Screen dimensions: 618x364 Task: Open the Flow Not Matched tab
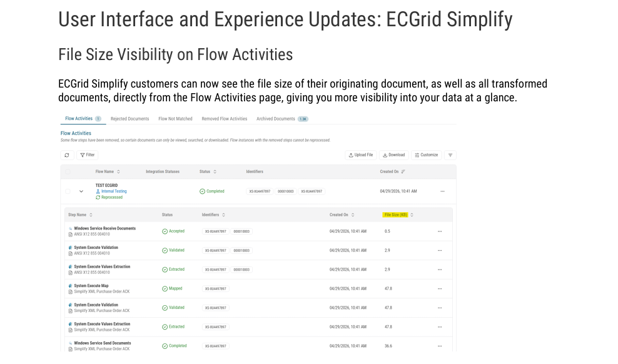click(175, 119)
